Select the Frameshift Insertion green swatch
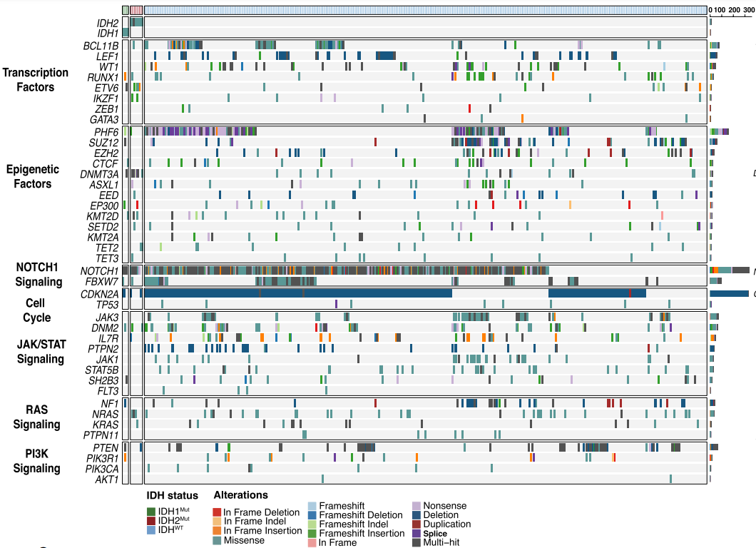The height and width of the screenshot is (548, 756). pos(312,533)
